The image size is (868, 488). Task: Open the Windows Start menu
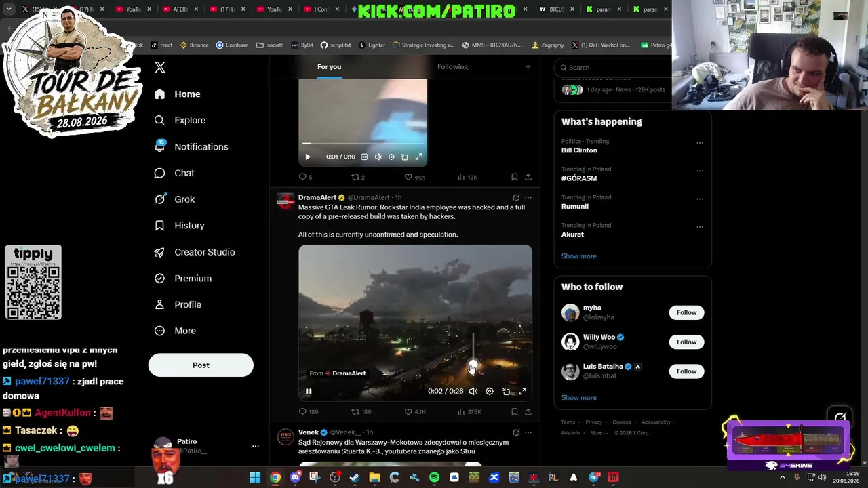pyautogui.click(x=255, y=478)
